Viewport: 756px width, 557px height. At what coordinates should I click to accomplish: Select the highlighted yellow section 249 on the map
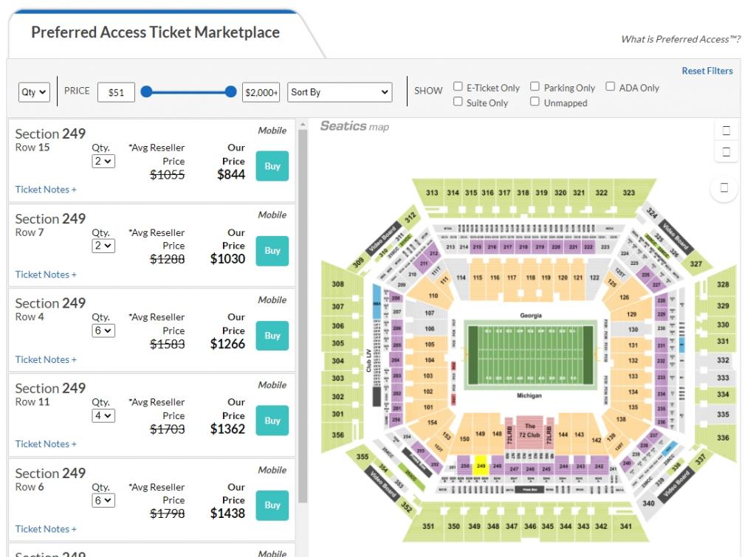click(481, 466)
